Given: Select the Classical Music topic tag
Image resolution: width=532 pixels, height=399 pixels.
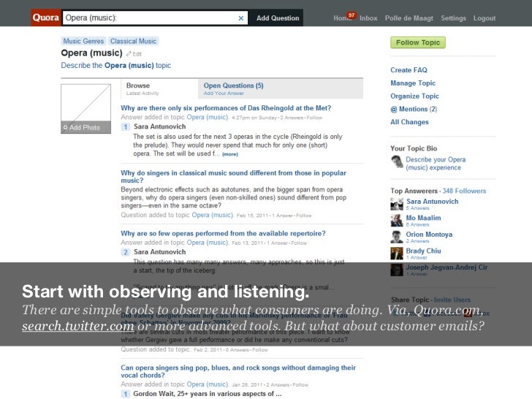Looking at the screenshot, I should (133, 41).
